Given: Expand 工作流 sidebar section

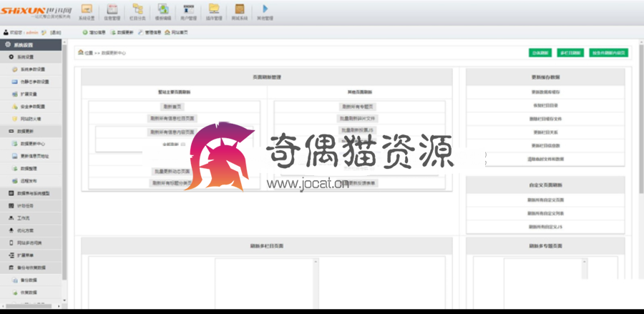Looking at the screenshot, I should (x=31, y=218).
